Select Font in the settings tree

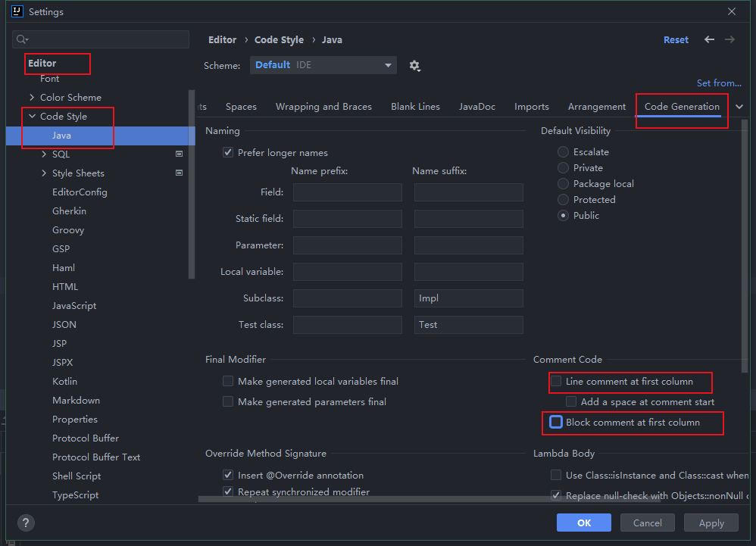point(50,79)
